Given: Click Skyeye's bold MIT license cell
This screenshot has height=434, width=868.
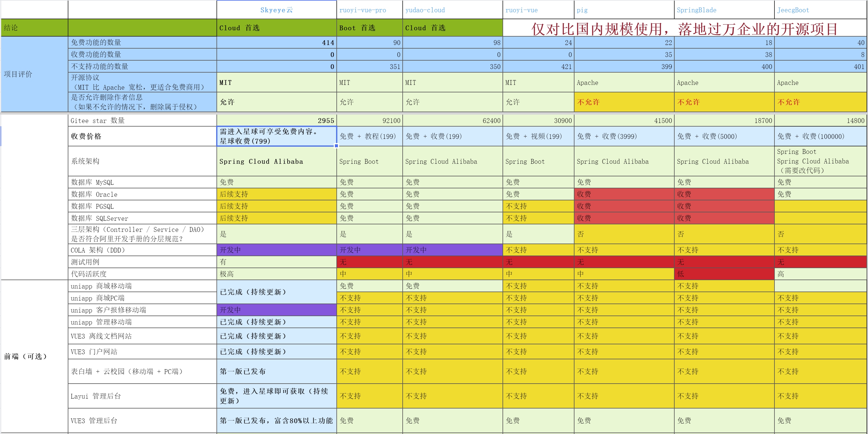Looking at the screenshot, I should (x=277, y=82).
